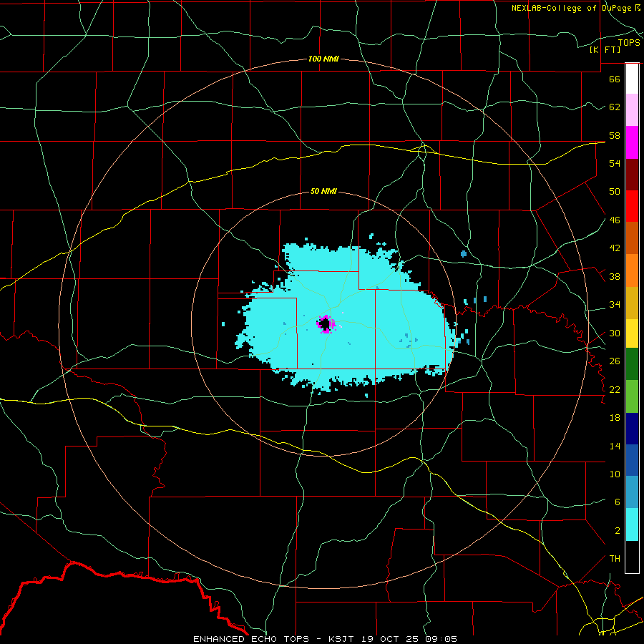644x644 pixels.
Task: Click the '6' legend value
Action: coord(617,502)
